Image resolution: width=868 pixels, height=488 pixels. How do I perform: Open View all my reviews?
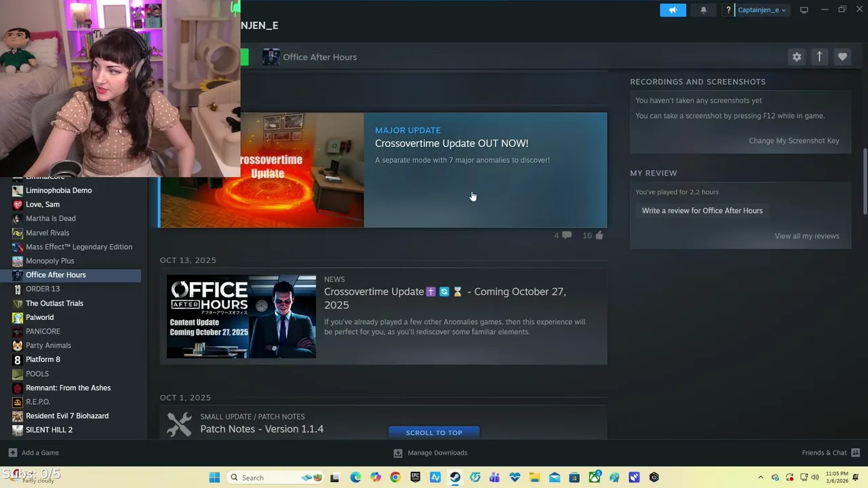click(x=807, y=236)
